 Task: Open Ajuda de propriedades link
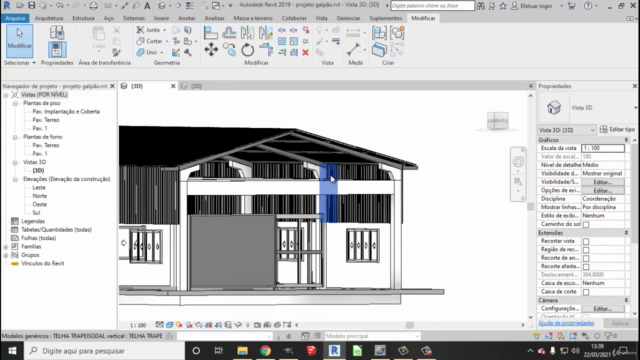[566, 323]
